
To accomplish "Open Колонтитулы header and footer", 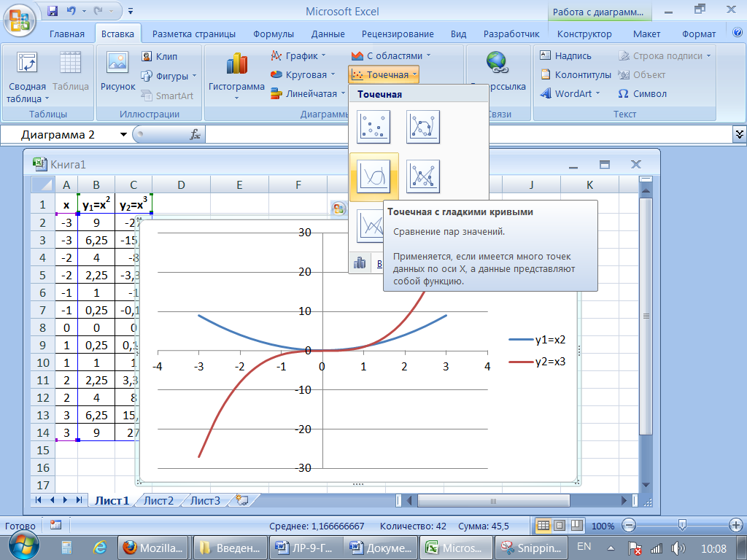I will (576, 75).
